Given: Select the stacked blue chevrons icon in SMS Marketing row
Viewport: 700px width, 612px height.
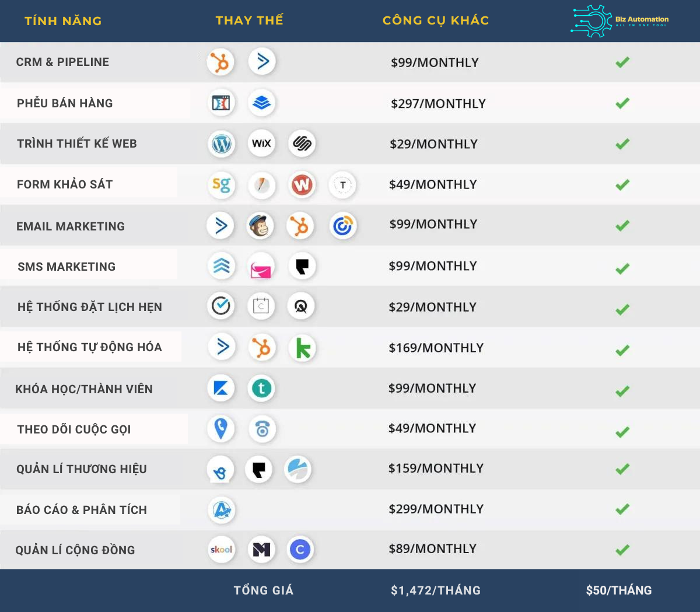Looking at the screenshot, I should pos(222,266).
